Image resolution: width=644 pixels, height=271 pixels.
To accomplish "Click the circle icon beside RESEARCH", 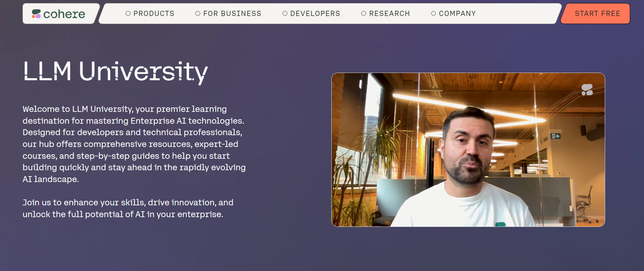I will [x=364, y=14].
